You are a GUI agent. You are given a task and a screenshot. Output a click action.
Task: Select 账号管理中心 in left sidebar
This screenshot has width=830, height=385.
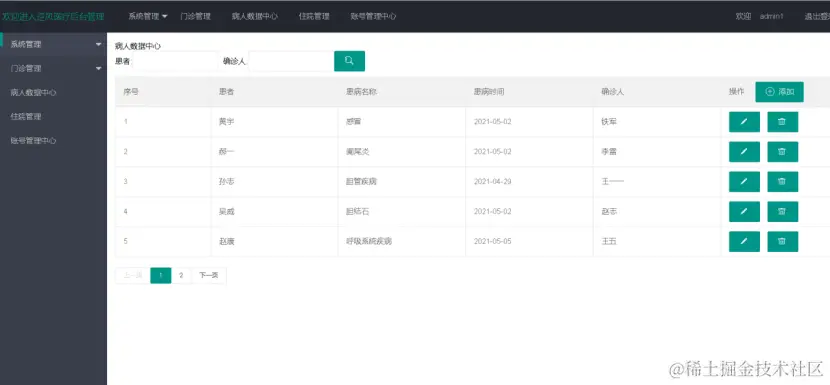pos(33,141)
